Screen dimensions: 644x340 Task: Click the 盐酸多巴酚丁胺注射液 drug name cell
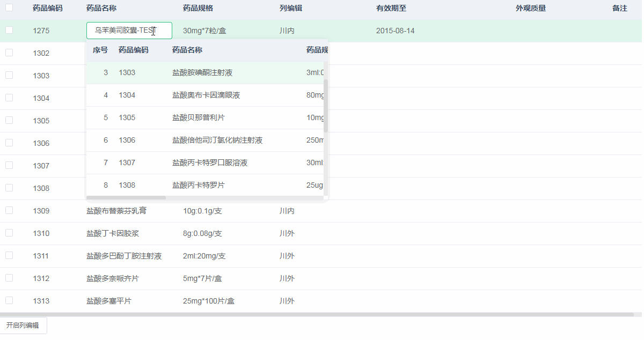124,256
